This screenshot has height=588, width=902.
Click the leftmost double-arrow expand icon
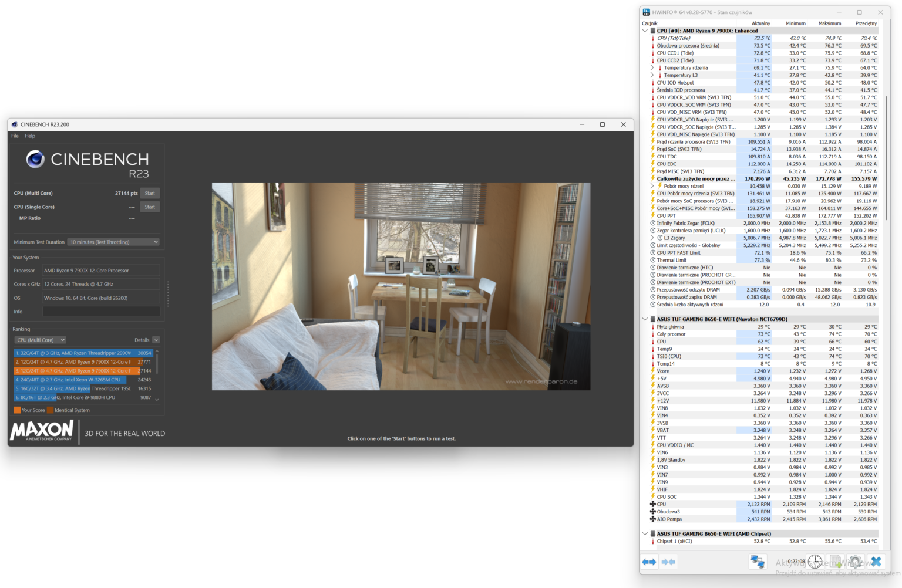[648, 562]
